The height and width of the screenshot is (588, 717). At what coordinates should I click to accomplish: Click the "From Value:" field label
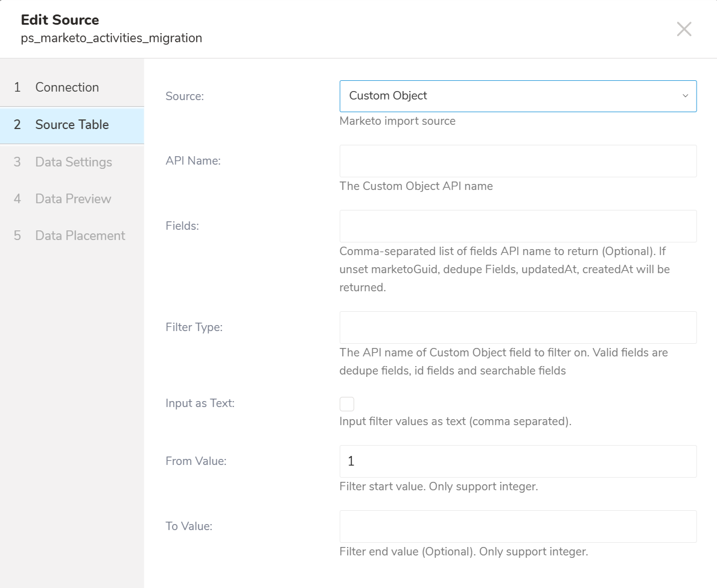196,461
